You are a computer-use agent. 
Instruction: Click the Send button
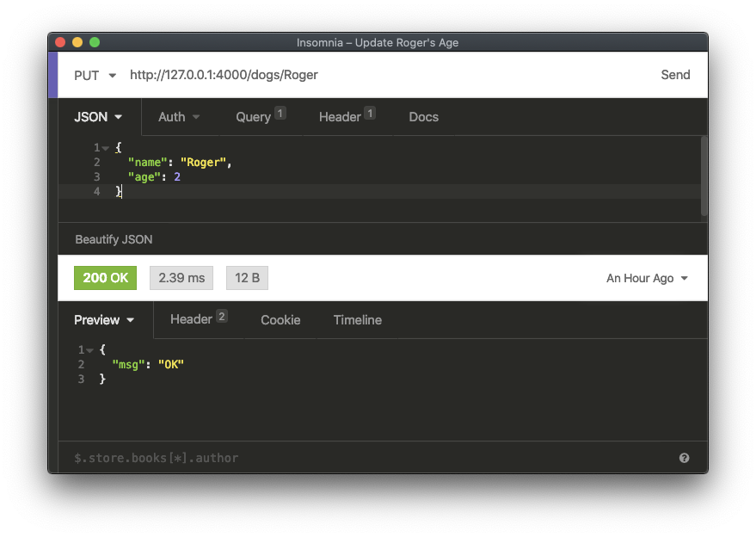pos(675,75)
